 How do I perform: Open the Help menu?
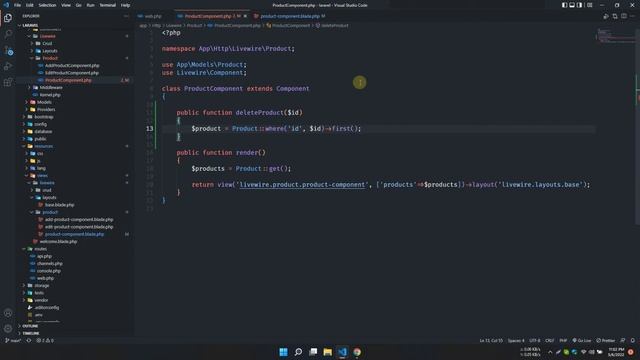coord(125,5)
